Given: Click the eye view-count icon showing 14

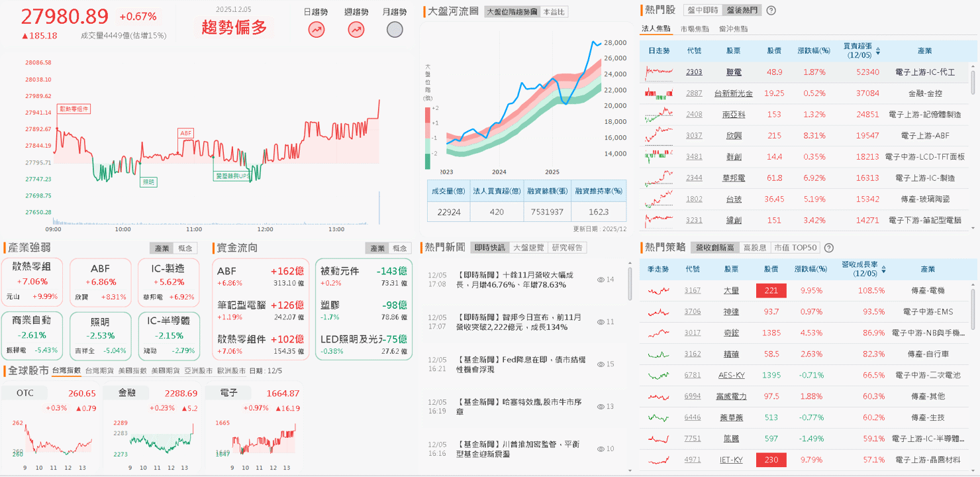Looking at the screenshot, I should 601,280.
